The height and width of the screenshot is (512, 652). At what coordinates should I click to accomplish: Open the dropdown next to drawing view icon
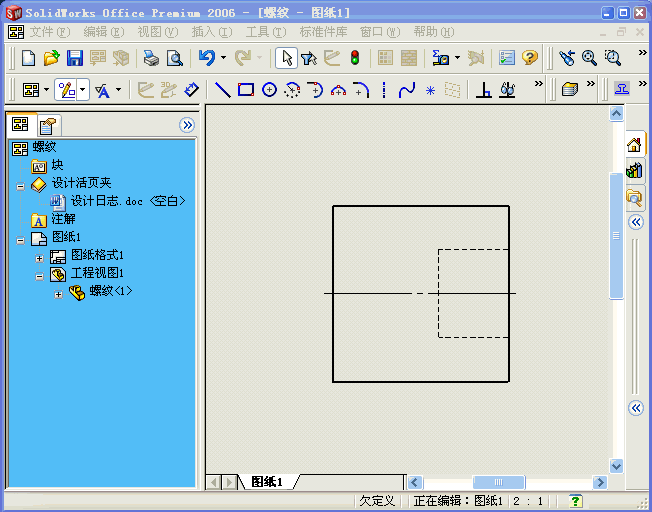click(46, 89)
